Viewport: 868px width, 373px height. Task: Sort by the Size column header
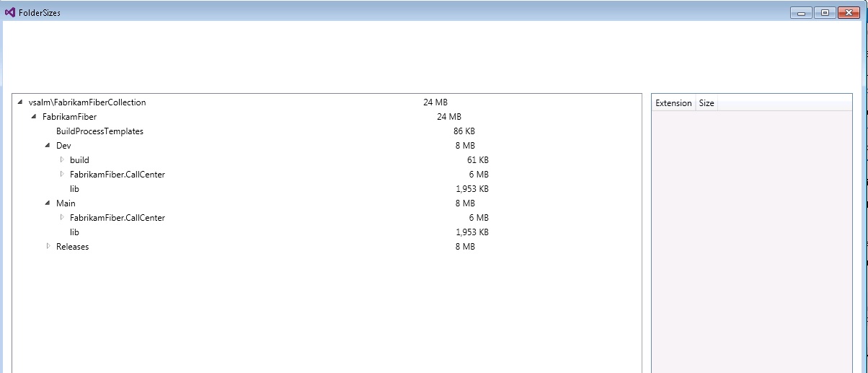tap(707, 103)
